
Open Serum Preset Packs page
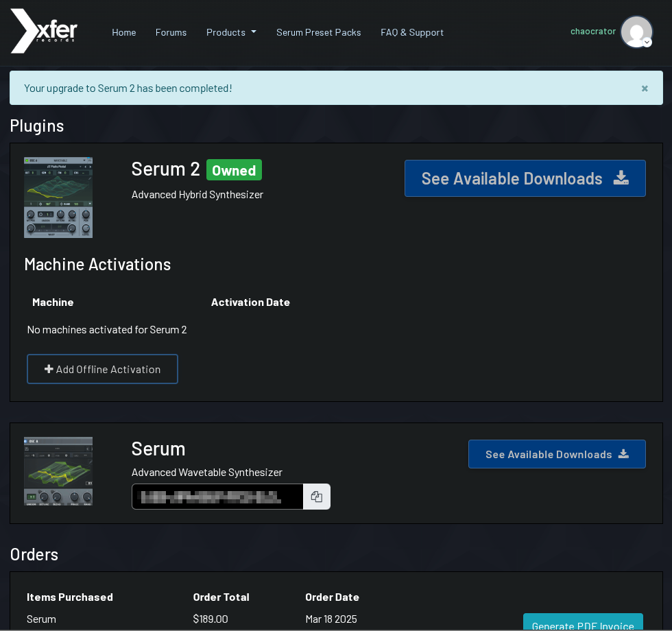(318, 32)
